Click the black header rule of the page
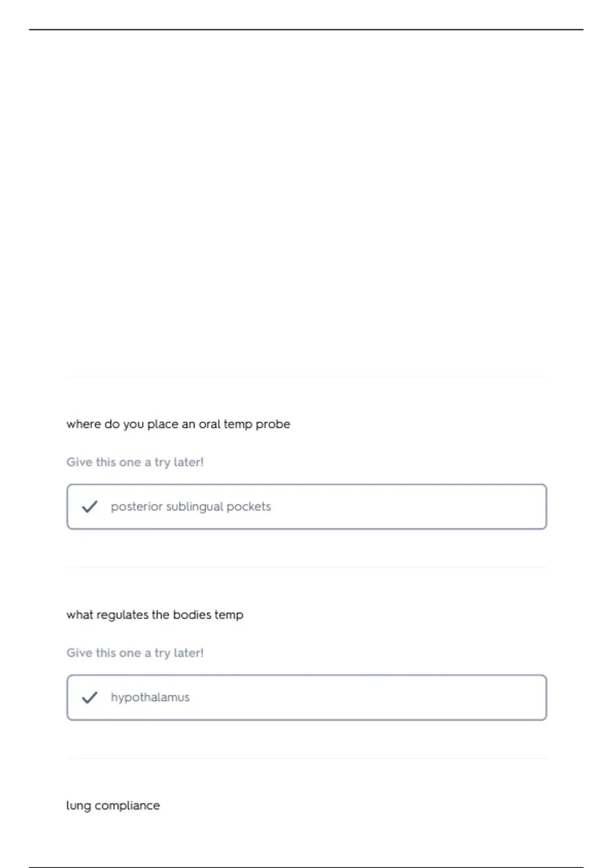This screenshot has width=613, height=868. click(306, 30)
